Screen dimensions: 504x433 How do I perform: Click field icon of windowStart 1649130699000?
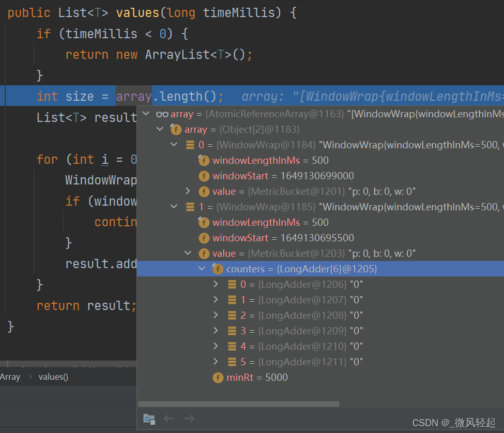(x=204, y=176)
